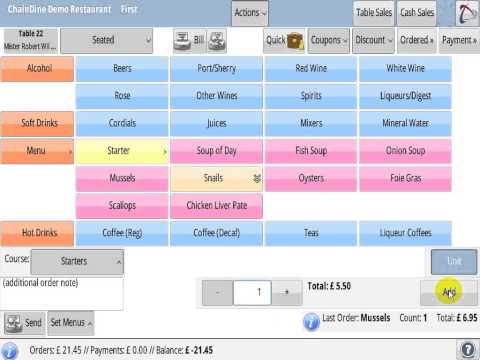Click the split bill icon next to Bill
Screen dimensions: 480x360
(217, 41)
